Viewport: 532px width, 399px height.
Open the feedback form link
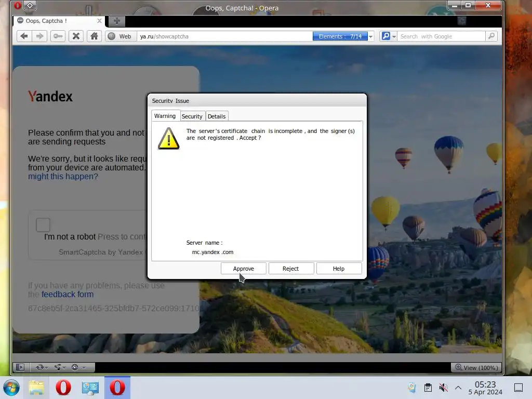pyautogui.click(x=67, y=294)
